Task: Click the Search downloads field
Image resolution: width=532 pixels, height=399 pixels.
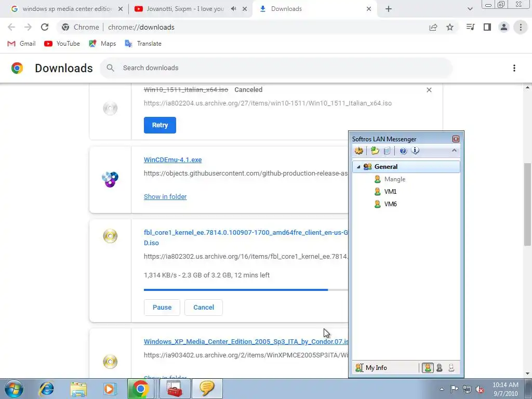Action: click(x=276, y=68)
